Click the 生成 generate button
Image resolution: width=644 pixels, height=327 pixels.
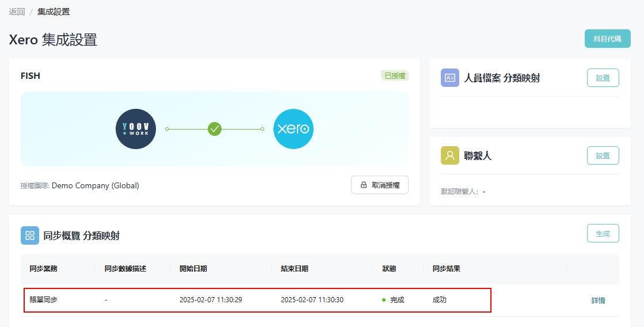[603, 233]
